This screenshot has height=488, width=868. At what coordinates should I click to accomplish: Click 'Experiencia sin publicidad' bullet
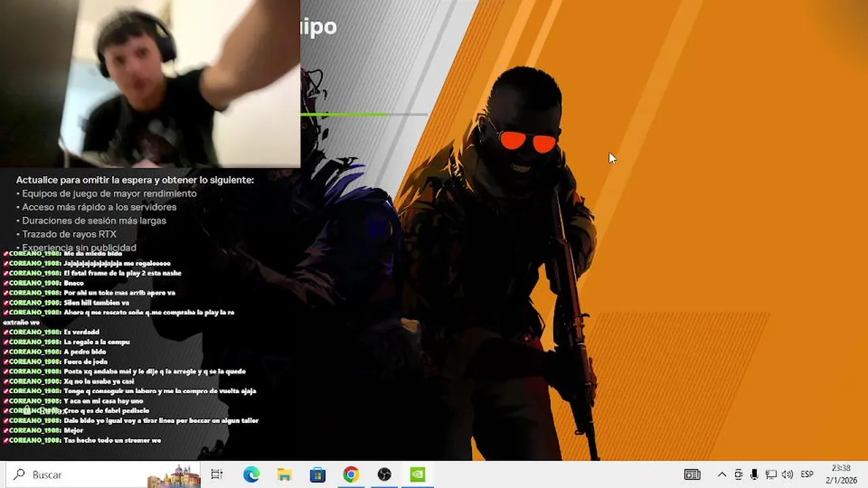click(79, 247)
